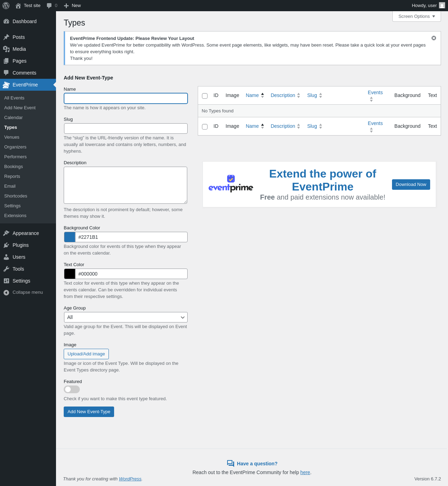This screenshot has height=486, width=448.
Task: Click the Comments icon in sidebar
Action: click(x=6, y=73)
